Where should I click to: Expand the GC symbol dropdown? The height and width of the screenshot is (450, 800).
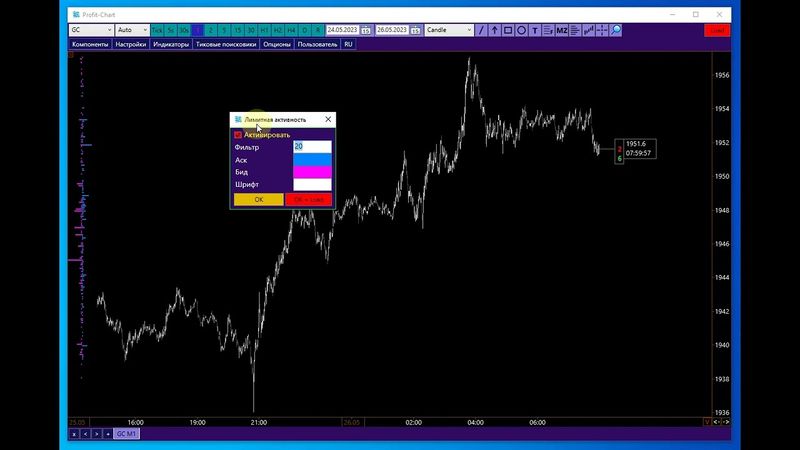(x=107, y=30)
